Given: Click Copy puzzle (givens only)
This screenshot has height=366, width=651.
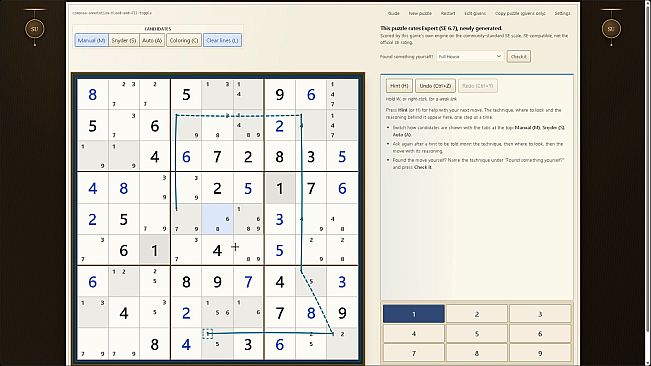Looking at the screenshot, I should click(x=520, y=13).
